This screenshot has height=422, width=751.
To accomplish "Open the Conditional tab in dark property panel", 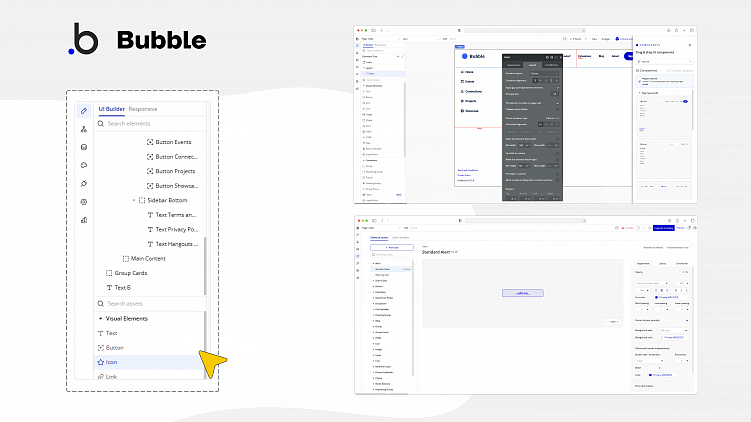I will coord(551,65).
